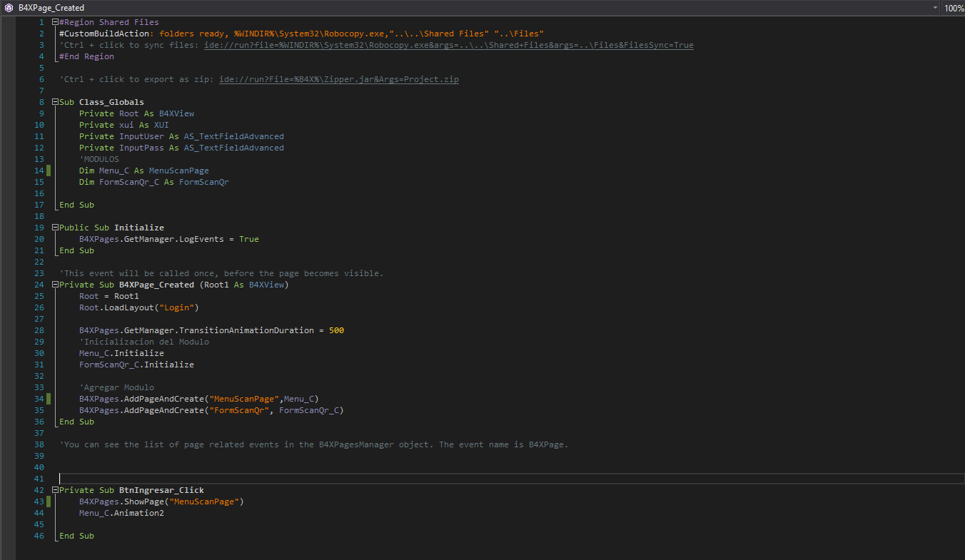Click 'End Sub' on line 46
This screenshot has height=560, width=965.
pyautogui.click(x=76, y=536)
